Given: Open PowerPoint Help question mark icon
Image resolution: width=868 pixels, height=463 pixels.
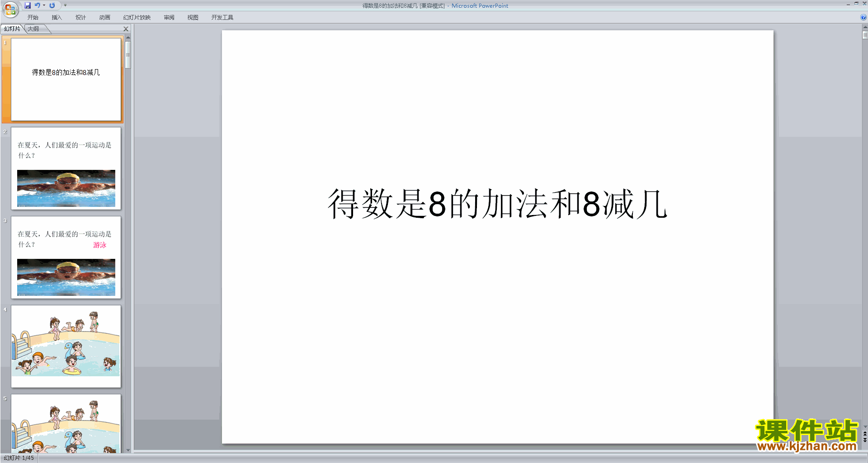Looking at the screenshot, I should [863, 17].
